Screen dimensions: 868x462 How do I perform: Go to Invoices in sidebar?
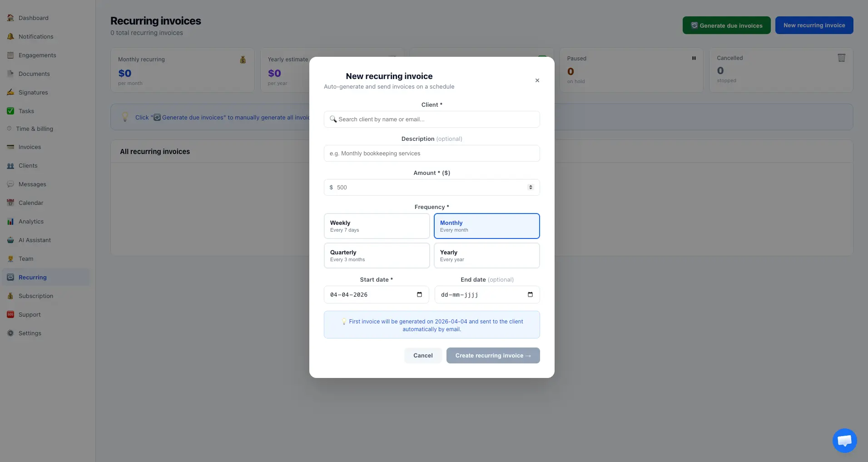click(30, 147)
